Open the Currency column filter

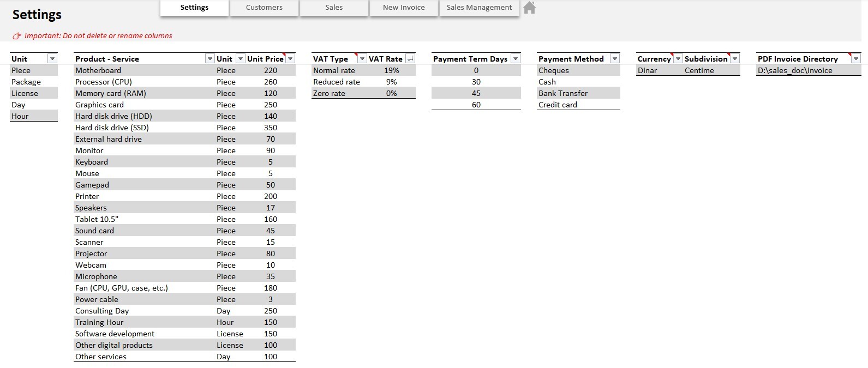click(x=678, y=59)
